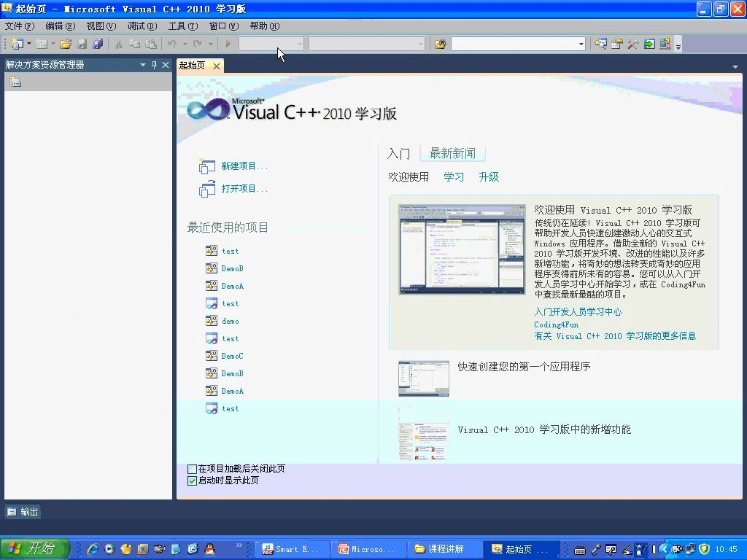This screenshot has width=747, height=560.
Task: Open Solution Explorer via its toolbar icon
Action: (601, 44)
